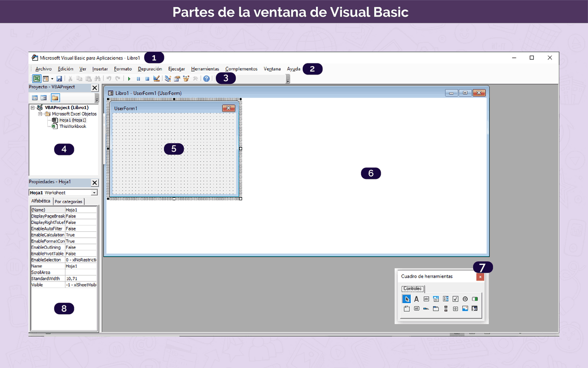Toggle Folders view in the Project panel
Viewport: 588px width, 368px height.
tap(55, 98)
